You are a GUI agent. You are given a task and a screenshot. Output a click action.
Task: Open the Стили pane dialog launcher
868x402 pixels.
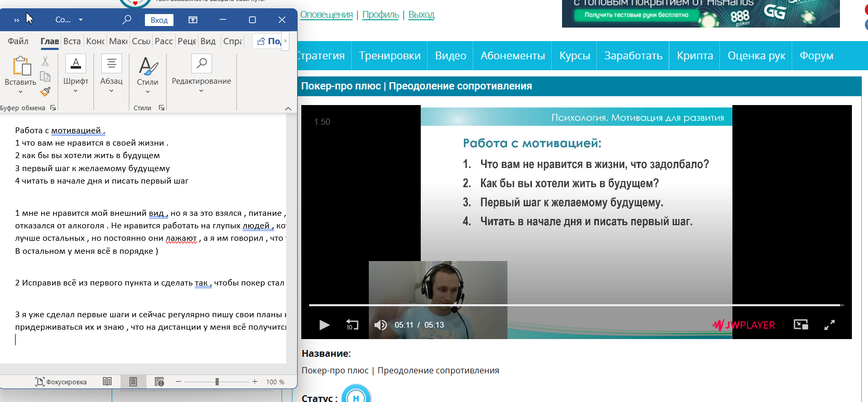pyautogui.click(x=162, y=108)
